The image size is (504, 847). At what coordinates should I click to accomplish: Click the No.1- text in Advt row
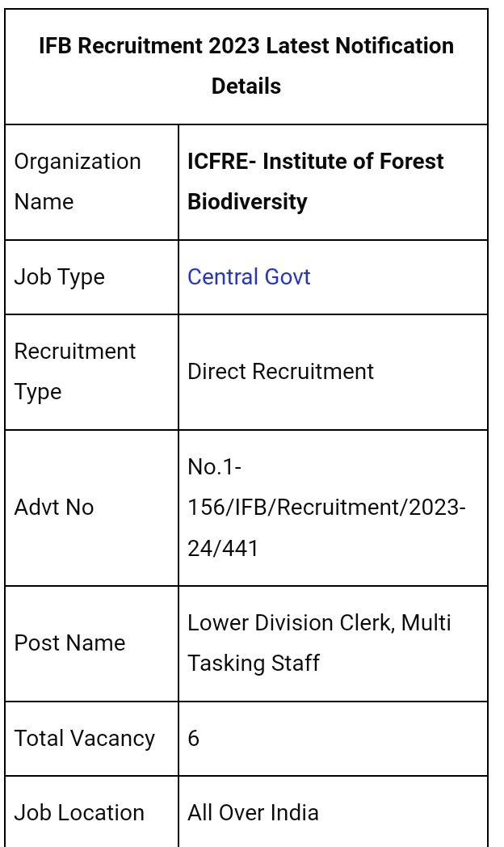click(x=214, y=466)
